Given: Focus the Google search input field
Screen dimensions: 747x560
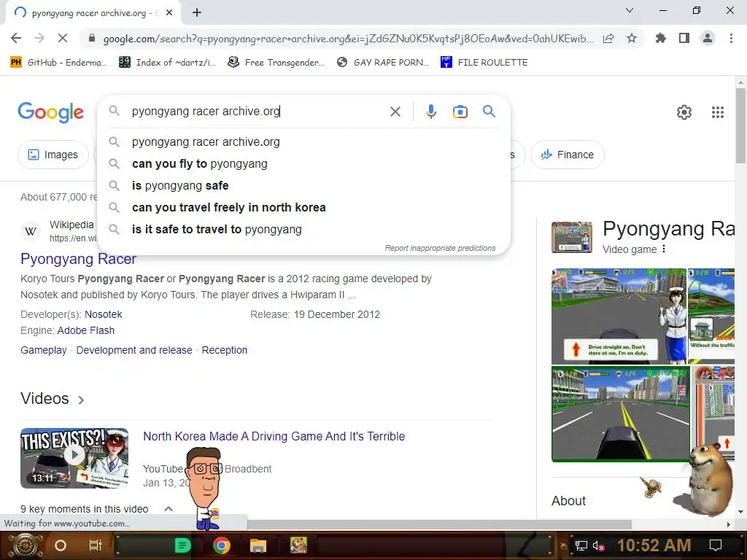Looking at the screenshot, I should tap(258, 112).
